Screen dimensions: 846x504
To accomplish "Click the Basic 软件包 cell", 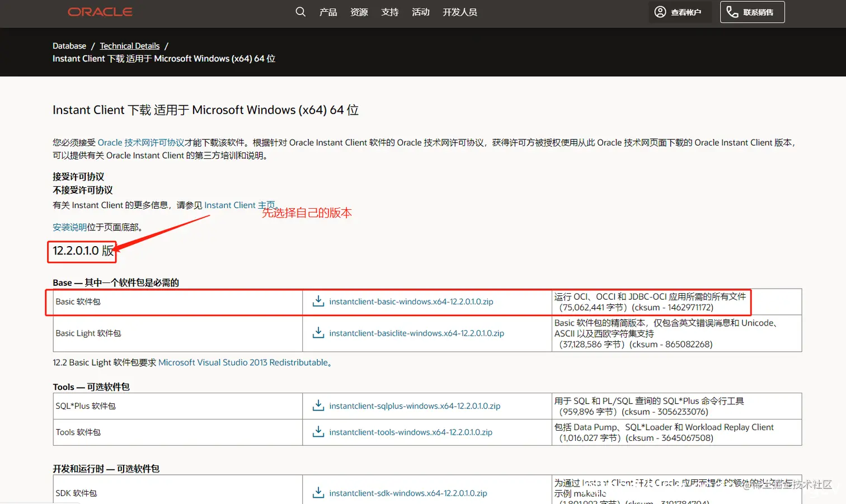I will 178,302.
